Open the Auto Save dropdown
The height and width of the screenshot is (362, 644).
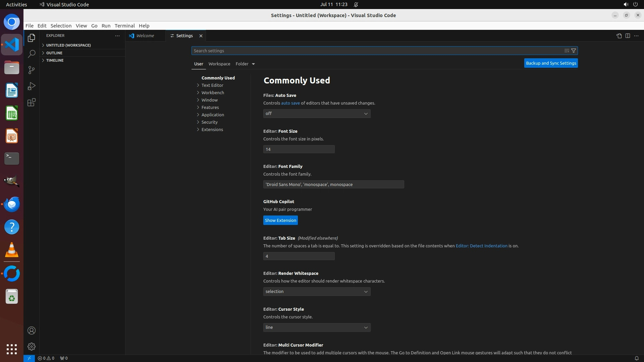pos(317,114)
